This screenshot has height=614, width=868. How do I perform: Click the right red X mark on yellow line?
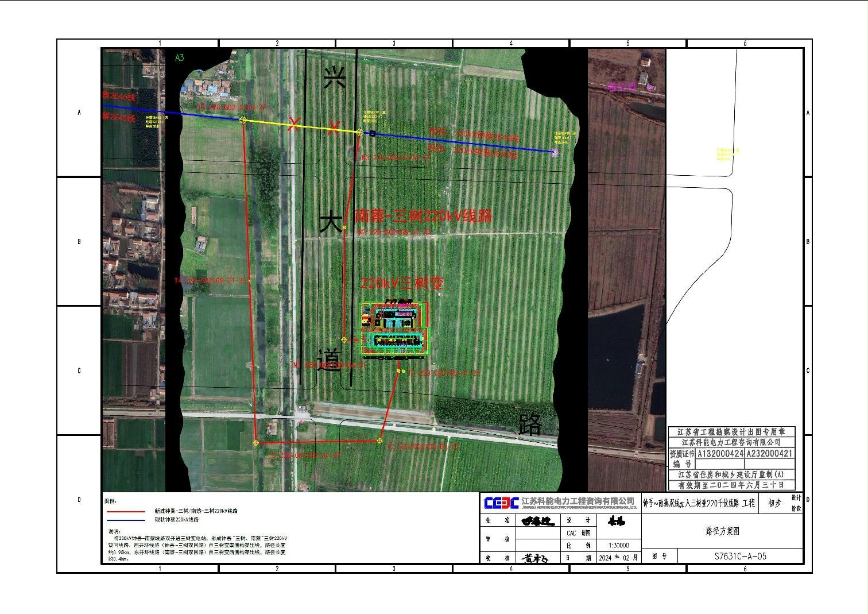click(x=333, y=129)
